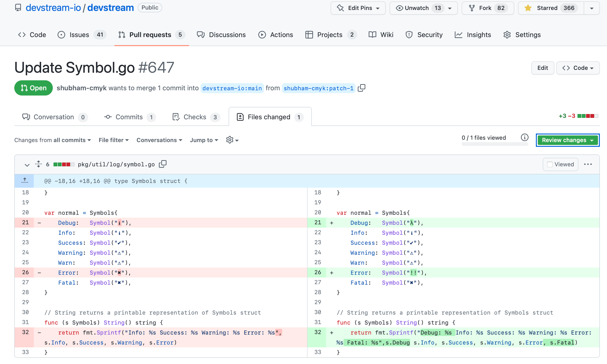
Task: Switch to the Conversation tab
Action: tap(54, 117)
